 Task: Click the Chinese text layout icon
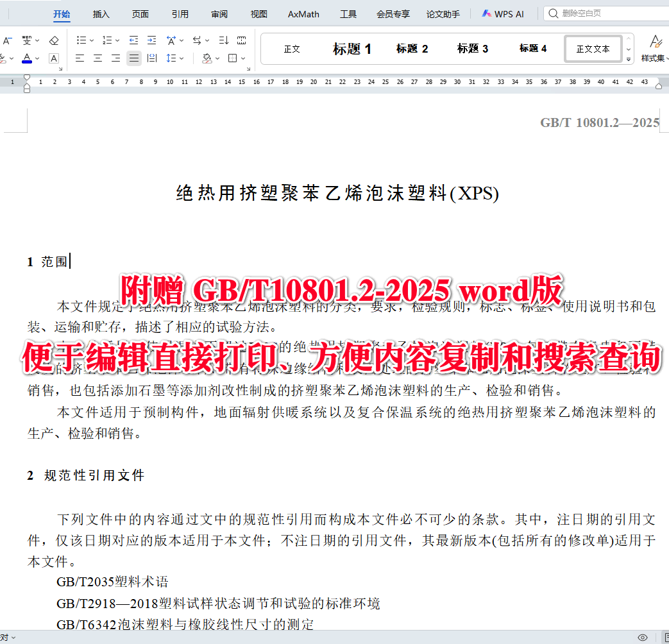[171, 40]
